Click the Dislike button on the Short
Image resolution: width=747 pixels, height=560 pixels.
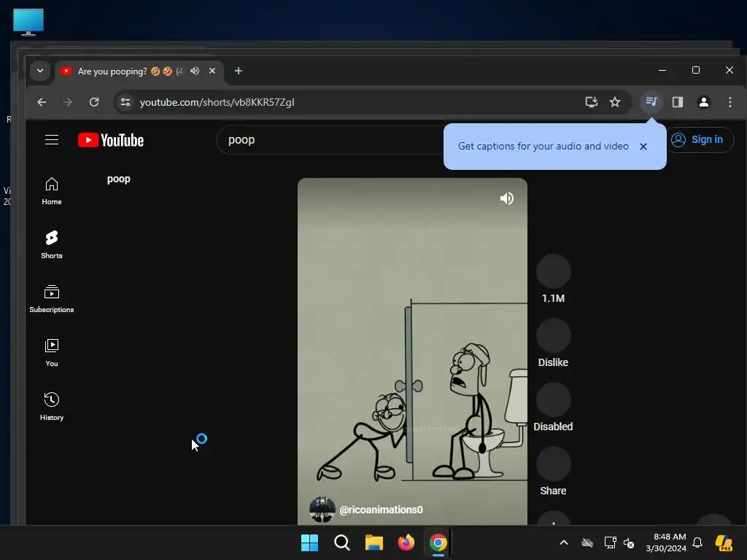553,335
